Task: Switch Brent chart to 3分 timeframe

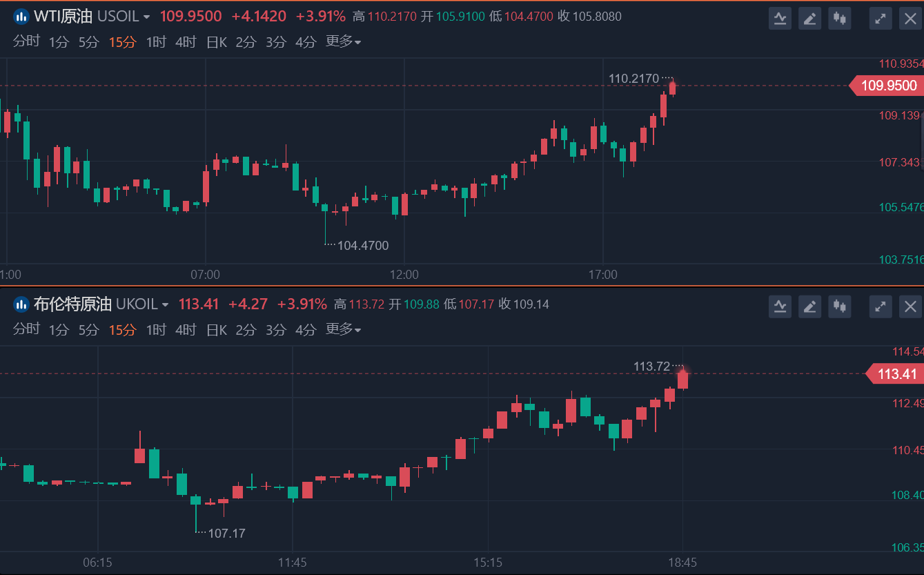Action: pyautogui.click(x=276, y=330)
